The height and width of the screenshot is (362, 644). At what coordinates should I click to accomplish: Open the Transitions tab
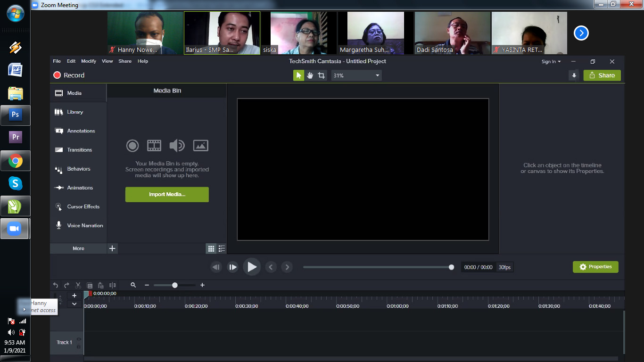pos(78,150)
